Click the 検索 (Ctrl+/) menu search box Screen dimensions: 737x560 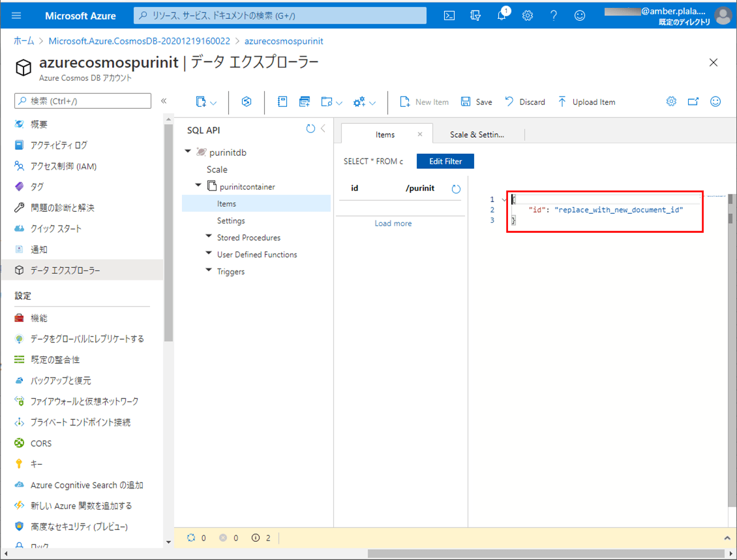point(83,101)
